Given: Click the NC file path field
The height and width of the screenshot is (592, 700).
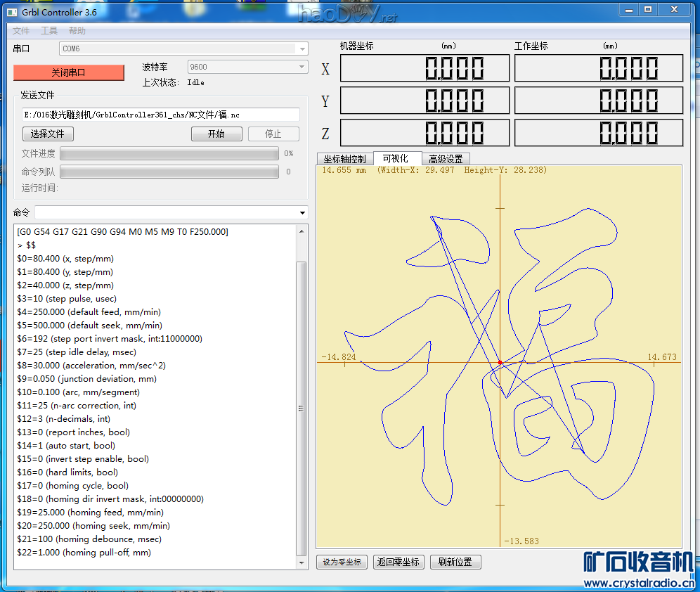Looking at the screenshot, I should (160, 115).
